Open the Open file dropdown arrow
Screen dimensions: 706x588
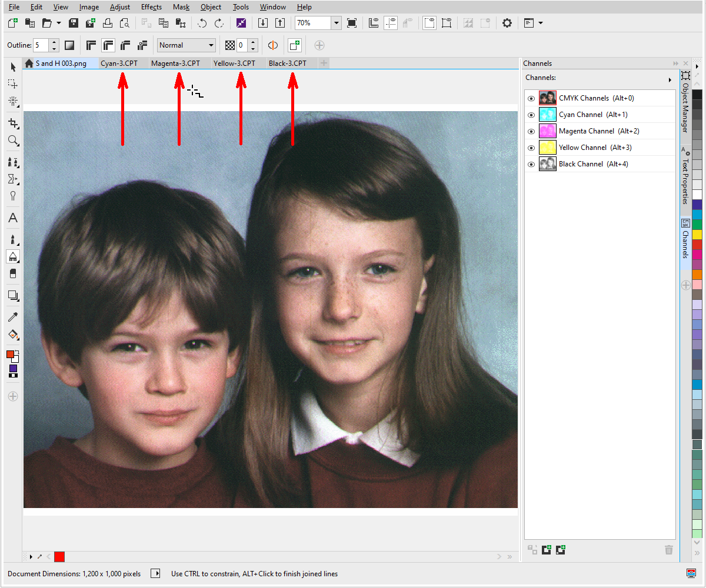point(59,22)
